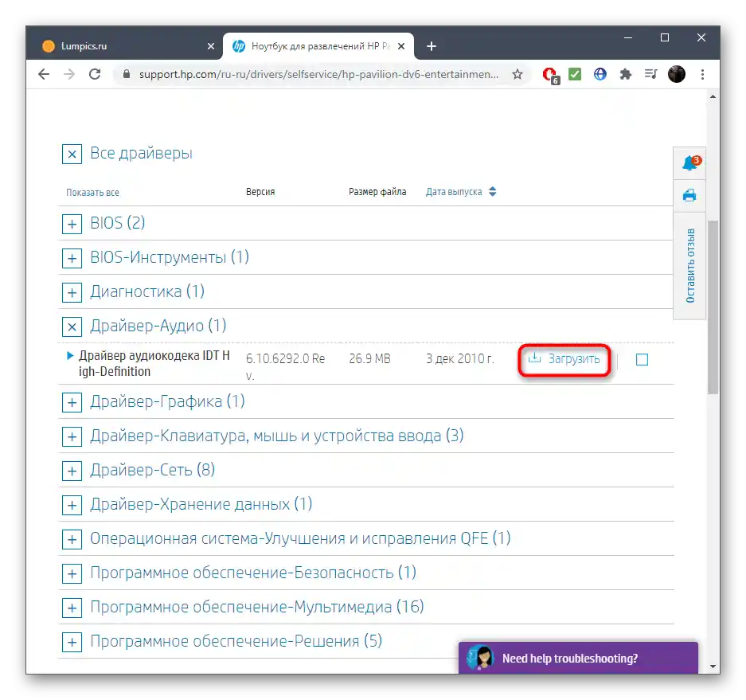Open the blue globe extension
Screen dimensions: 746x700
[x=600, y=74]
